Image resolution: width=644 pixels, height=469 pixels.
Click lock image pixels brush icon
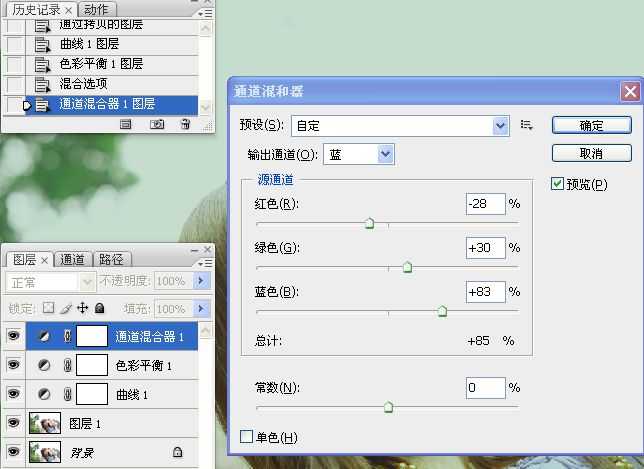pos(66,308)
